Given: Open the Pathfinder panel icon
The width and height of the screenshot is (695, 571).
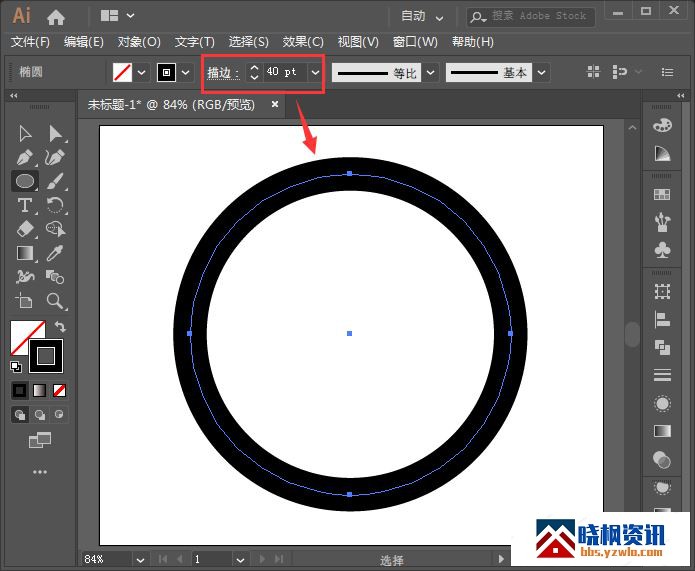Looking at the screenshot, I should click(x=662, y=347).
